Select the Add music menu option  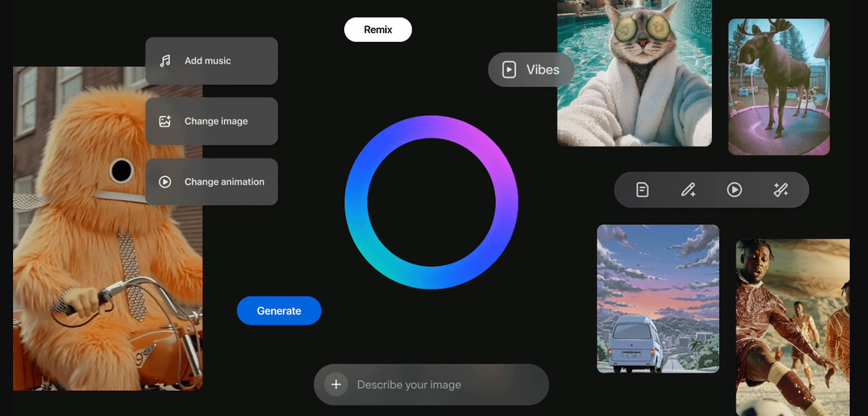pos(212,61)
